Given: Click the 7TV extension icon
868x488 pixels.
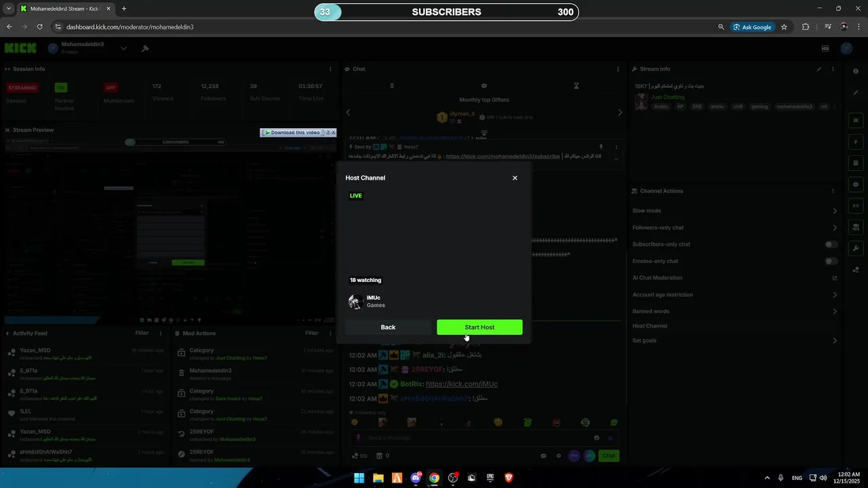Looking at the screenshot, I should 574,455.
